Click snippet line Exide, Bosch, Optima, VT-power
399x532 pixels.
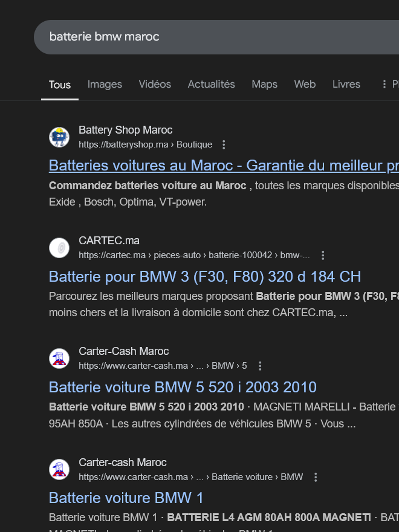point(128,202)
